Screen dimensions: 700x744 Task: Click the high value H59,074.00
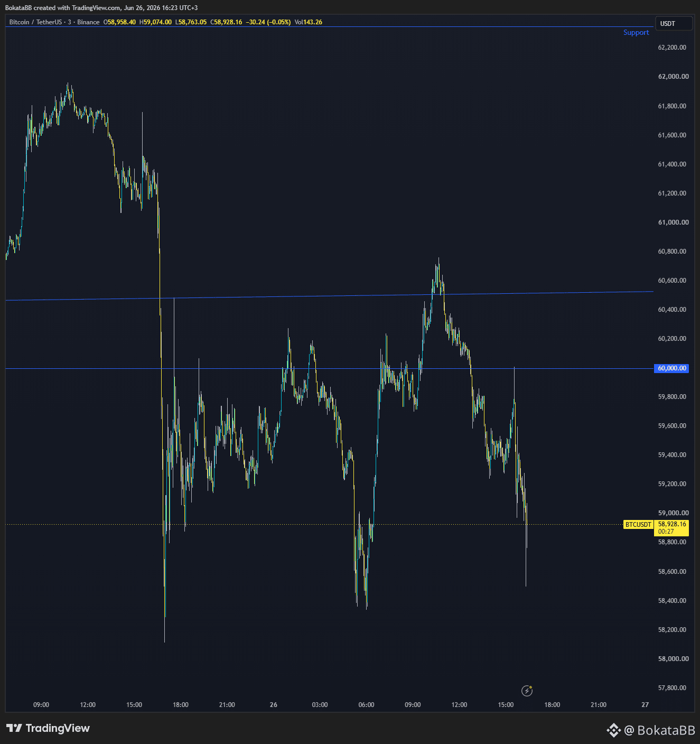155,22
